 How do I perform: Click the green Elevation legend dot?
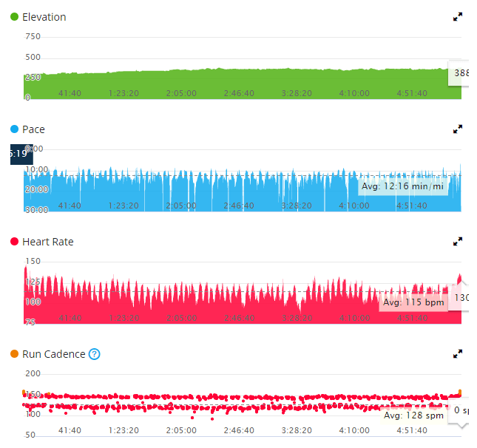tap(14, 17)
